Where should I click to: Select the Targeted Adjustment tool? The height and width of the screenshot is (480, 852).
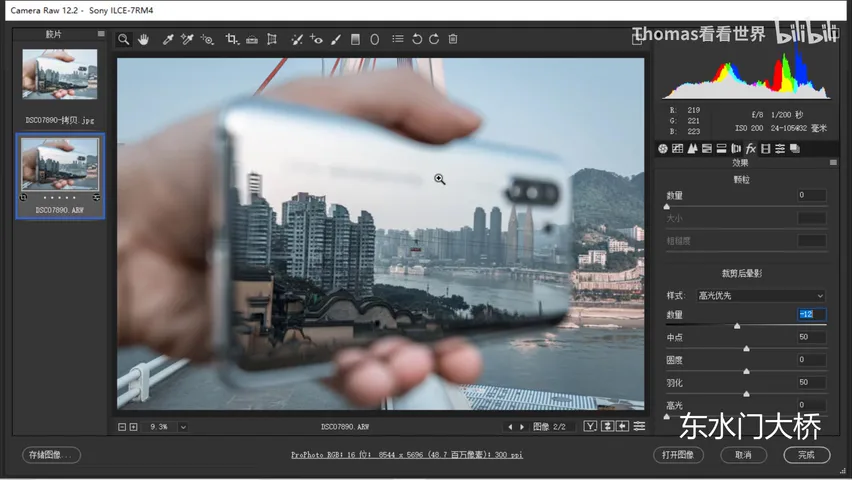coord(207,39)
